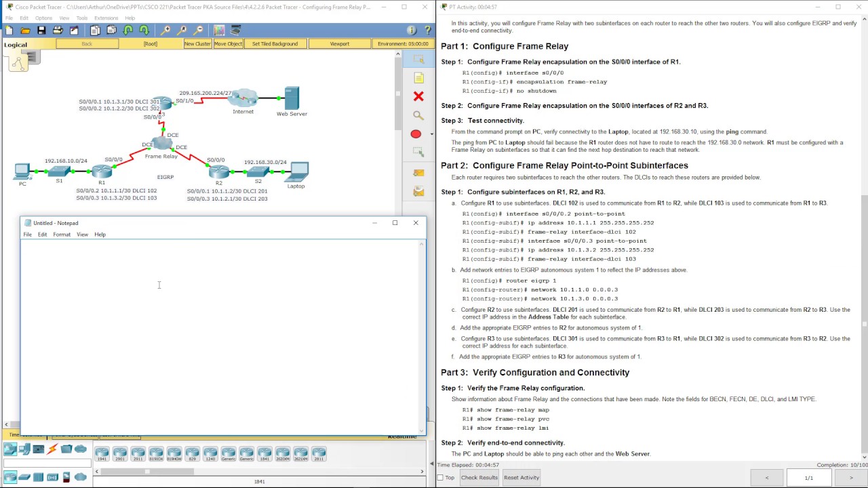
Task: Open the Help menu in Notepad
Action: (100, 235)
